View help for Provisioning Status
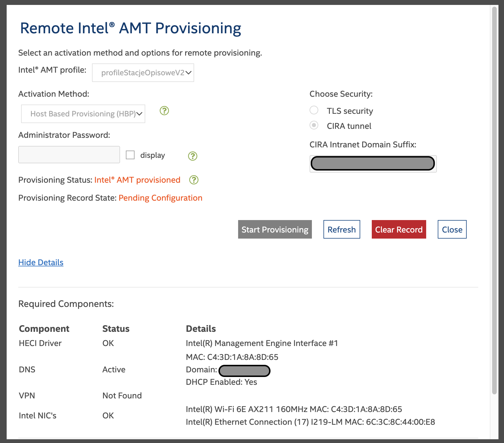This screenshot has width=504, height=443. [194, 180]
